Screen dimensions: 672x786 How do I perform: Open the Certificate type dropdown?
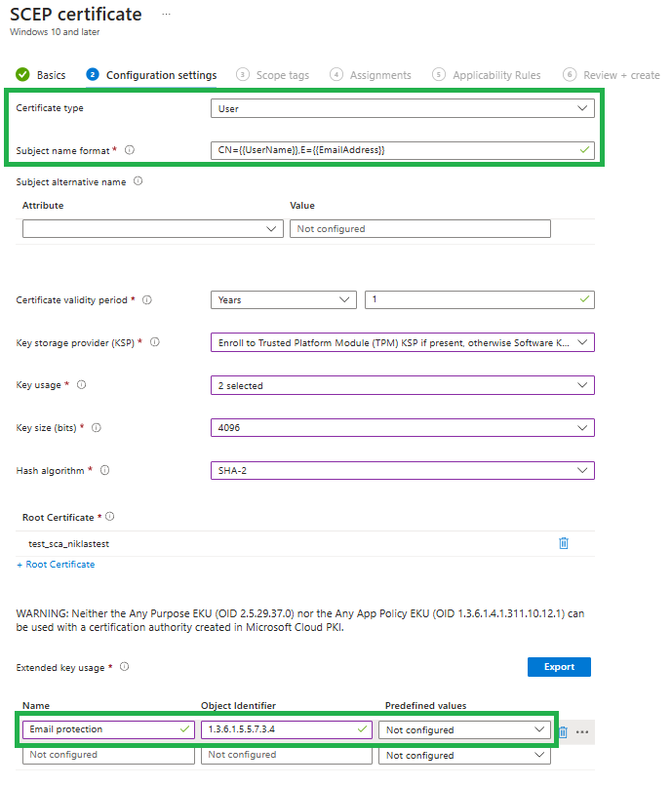point(402,109)
